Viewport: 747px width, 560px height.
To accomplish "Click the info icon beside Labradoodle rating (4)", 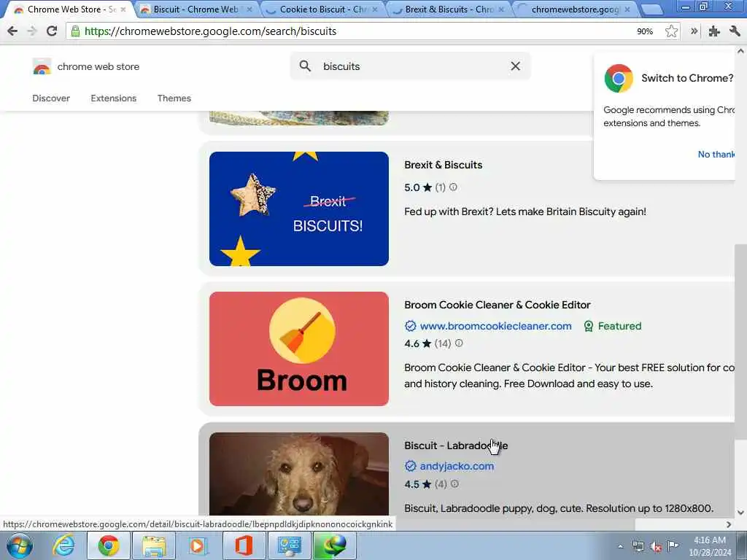I will tap(454, 484).
